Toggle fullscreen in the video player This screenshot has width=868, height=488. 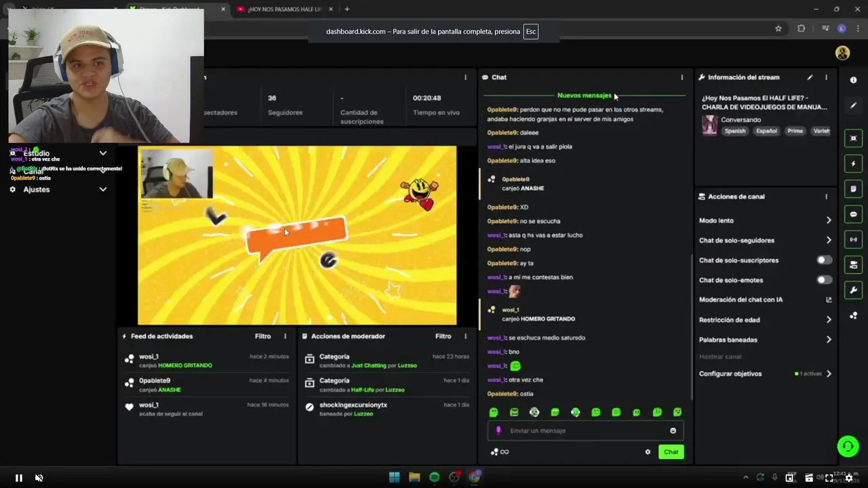tap(829, 478)
